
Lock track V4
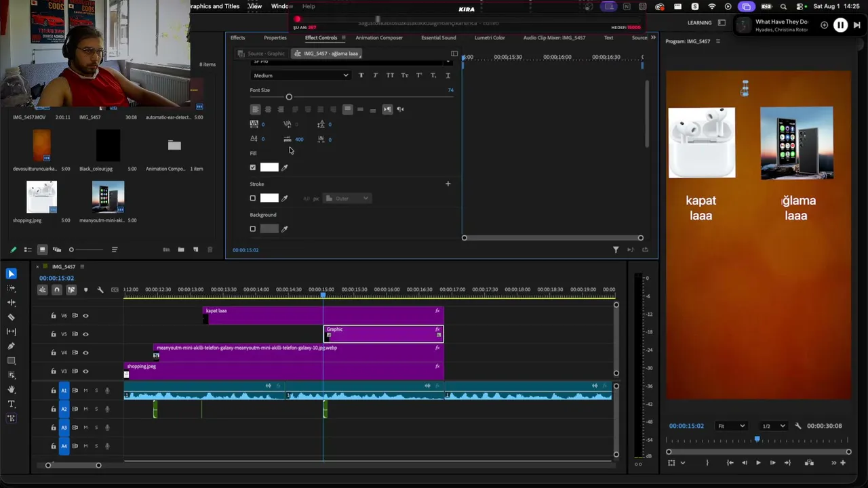tap(54, 353)
